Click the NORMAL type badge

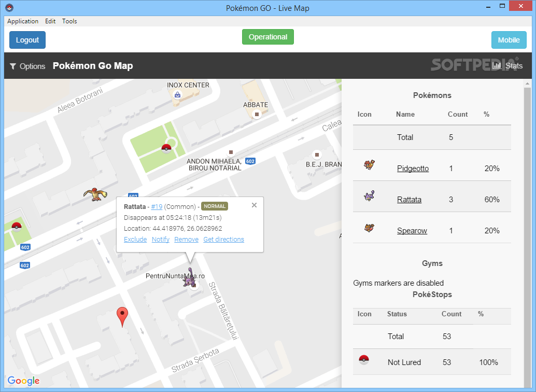[215, 206]
